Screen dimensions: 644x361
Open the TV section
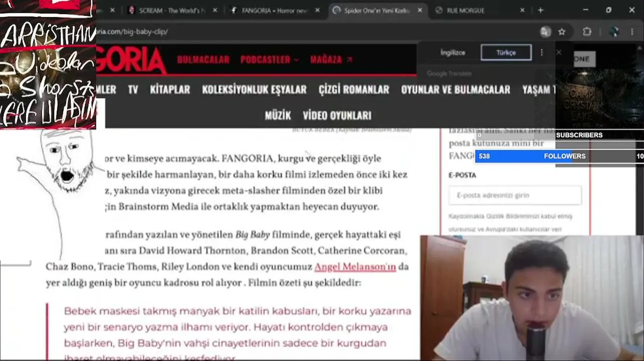(133, 89)
